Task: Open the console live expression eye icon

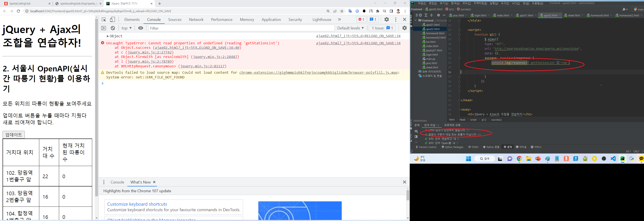Action: [141, 28]
